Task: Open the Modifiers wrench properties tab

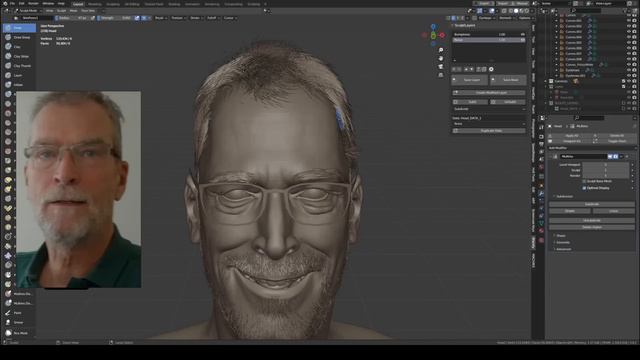Action: (x=541, y=193)
